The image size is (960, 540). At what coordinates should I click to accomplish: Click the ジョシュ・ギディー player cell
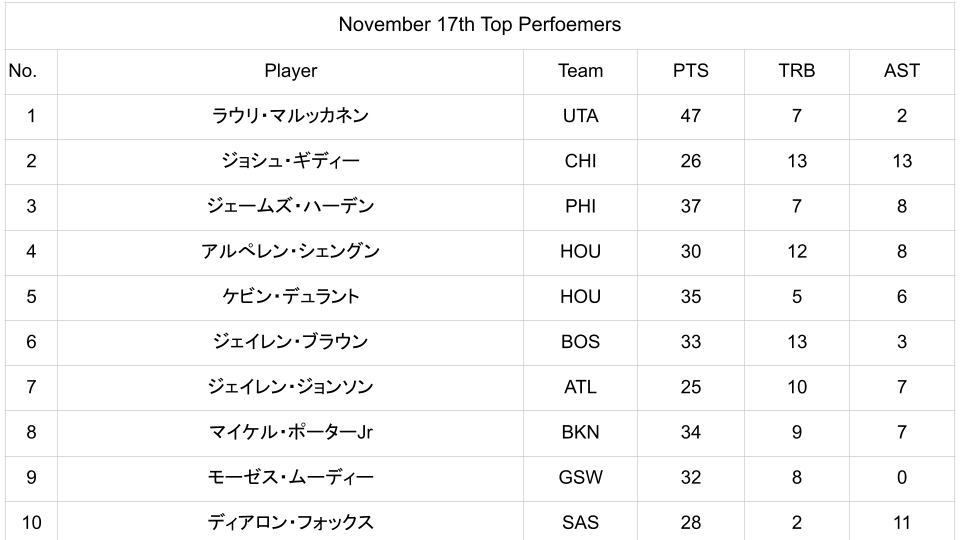pos(290,161)
